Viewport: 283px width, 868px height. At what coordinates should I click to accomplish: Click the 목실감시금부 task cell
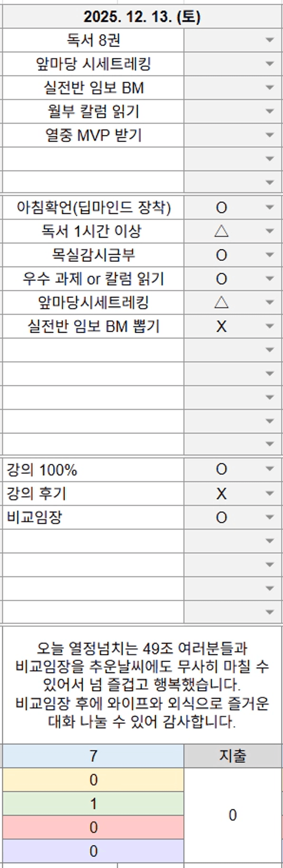[x=93, y=255]
